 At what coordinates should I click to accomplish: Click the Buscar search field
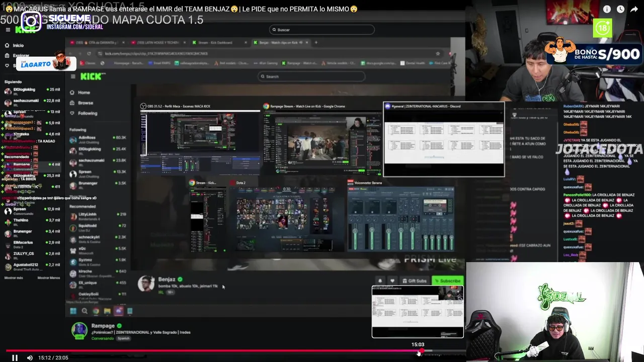[321, 30]
